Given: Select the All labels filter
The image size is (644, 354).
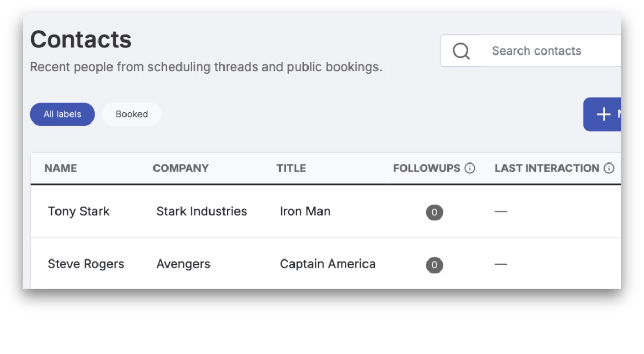Looking at the screenshot, I should (62, 114).
